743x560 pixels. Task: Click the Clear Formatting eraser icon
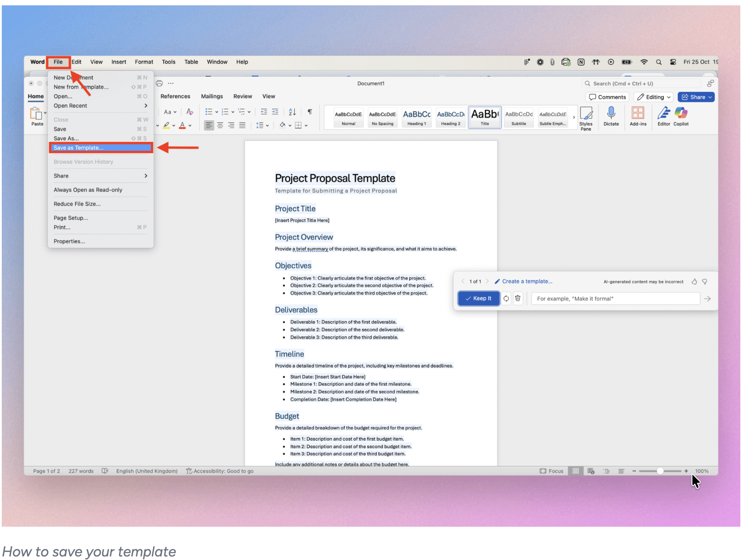190,112
